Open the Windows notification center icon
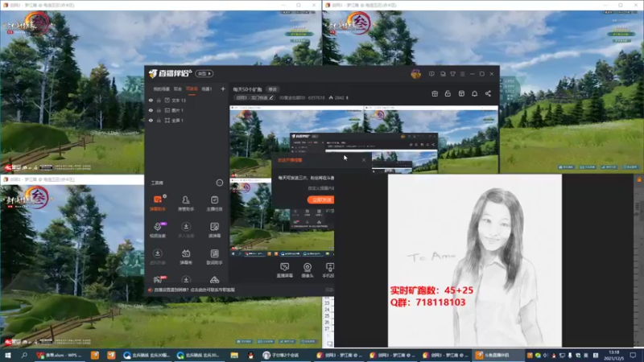Screen dimensions: 644x362 (633, 355)
